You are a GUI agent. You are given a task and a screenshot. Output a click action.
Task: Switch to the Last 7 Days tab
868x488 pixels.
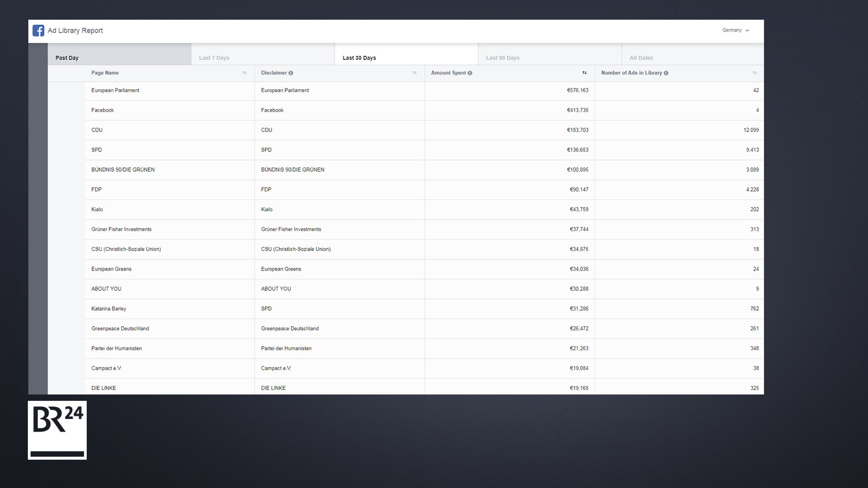[x=263, y=54]
